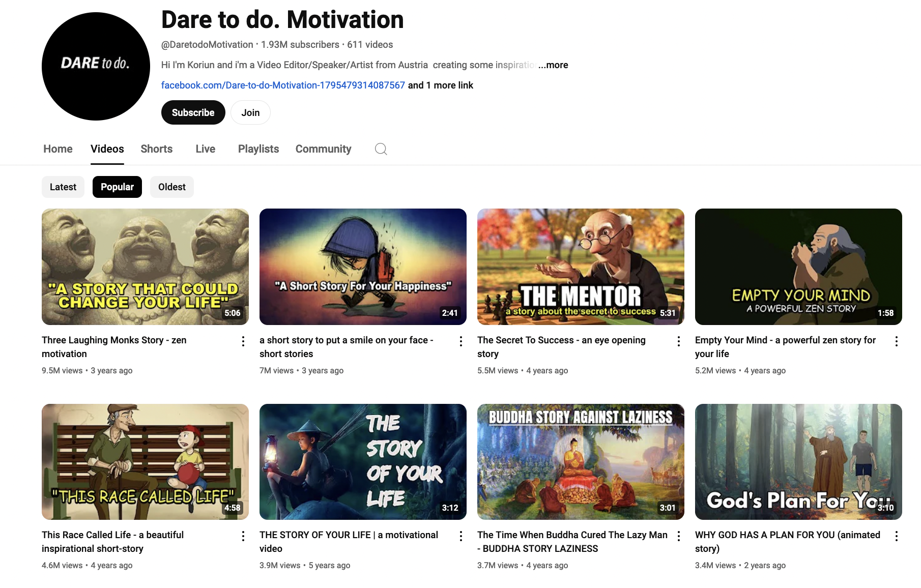Open the Playlists tab

258,149
